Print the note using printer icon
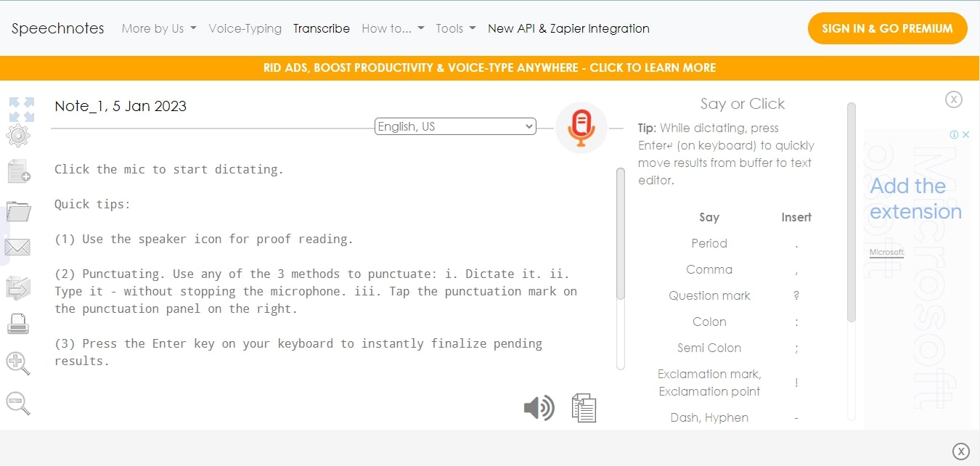The image size is (980, 466). (x=18, y=324)
